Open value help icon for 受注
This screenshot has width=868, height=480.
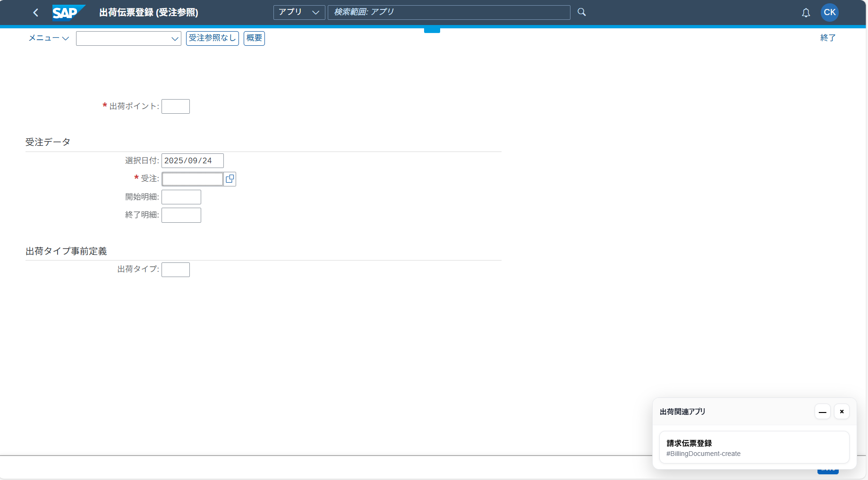pyautogui.click(x=230, y=179)
